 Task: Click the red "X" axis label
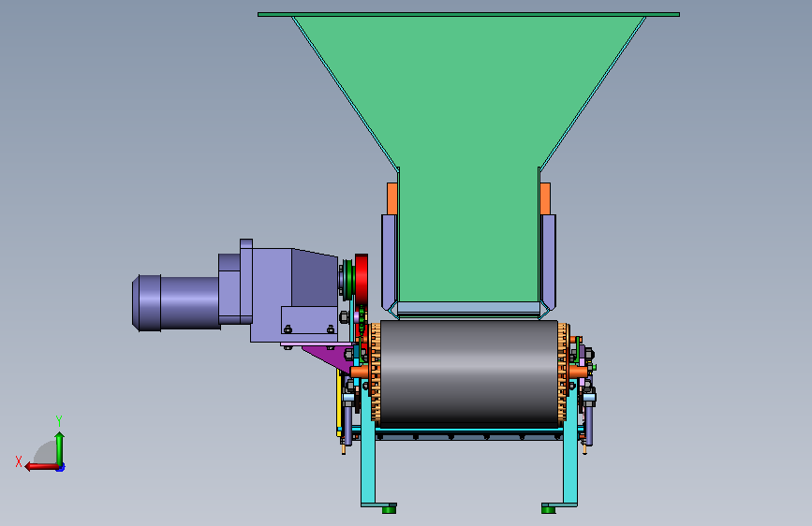point(19,461)
